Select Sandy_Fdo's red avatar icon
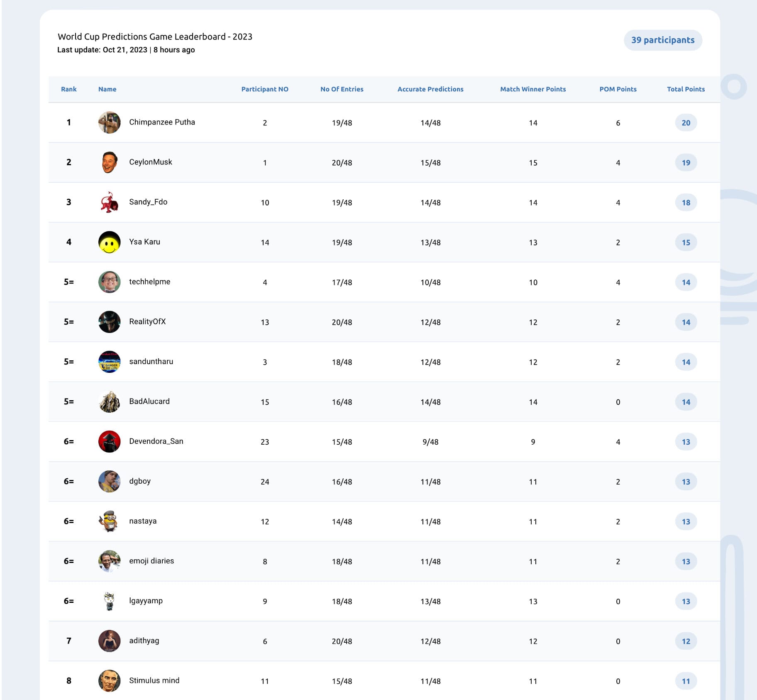 110,202
